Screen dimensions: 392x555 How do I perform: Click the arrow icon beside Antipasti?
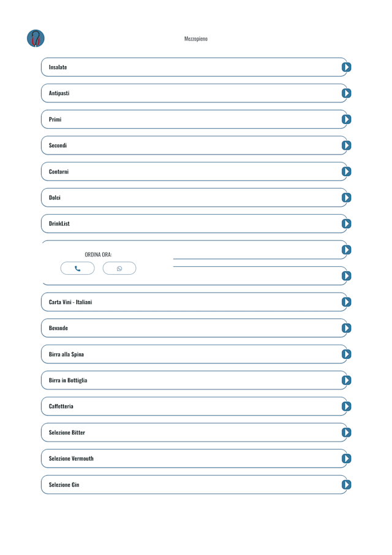346,93
